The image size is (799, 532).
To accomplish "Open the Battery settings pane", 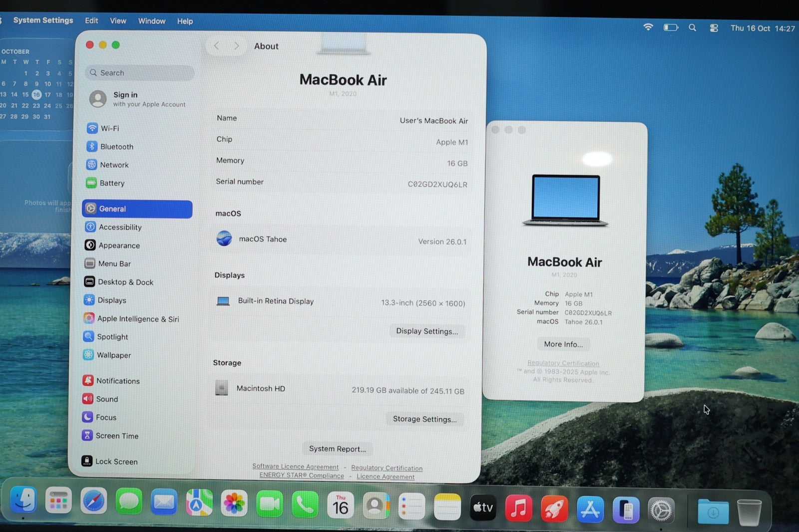I will (x=112, y=183).
